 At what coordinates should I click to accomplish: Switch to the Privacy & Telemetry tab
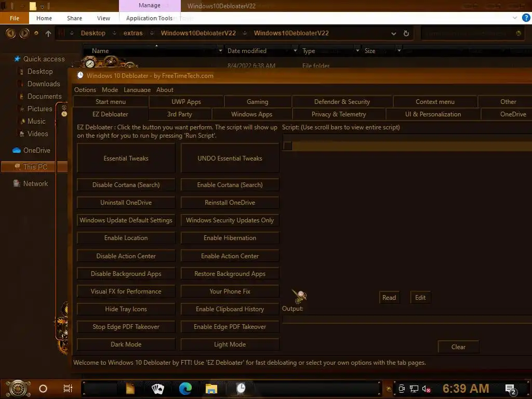click(x=339, y=114)
